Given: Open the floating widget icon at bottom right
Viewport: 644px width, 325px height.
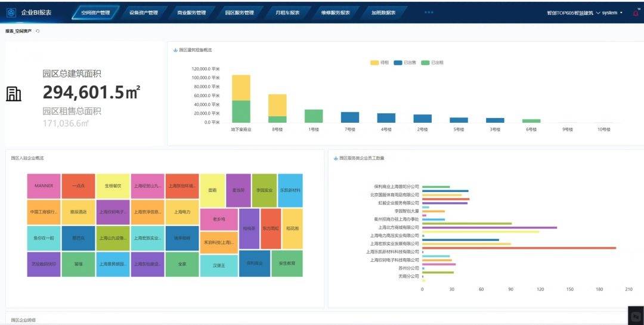Looking at the screenshot, I should pyautogui.click(x=636, y=316).
